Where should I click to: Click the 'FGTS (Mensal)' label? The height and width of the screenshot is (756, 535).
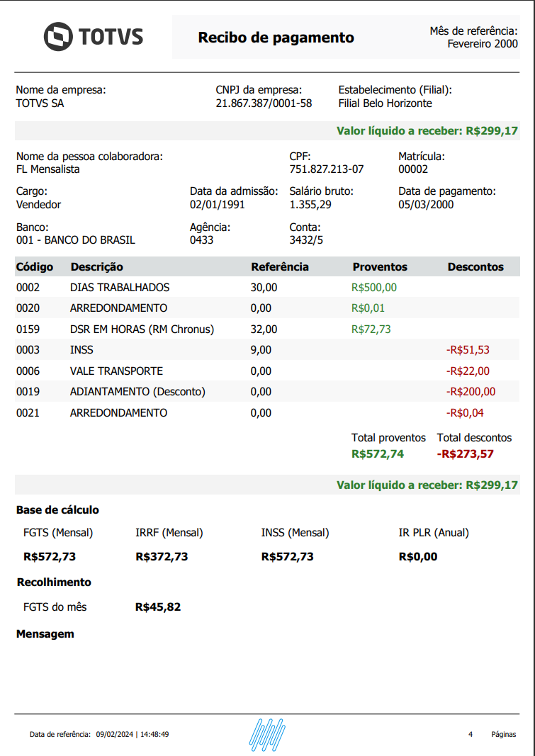(x=58, y=533)
